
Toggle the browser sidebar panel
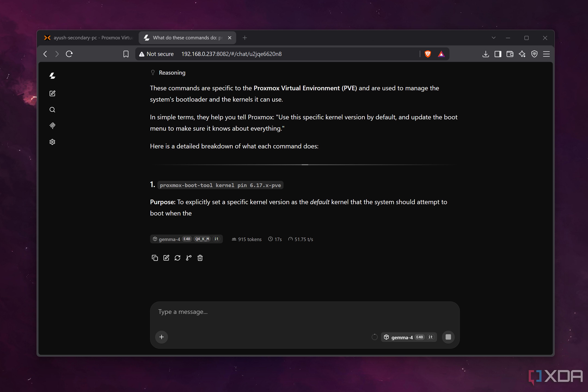498,54
